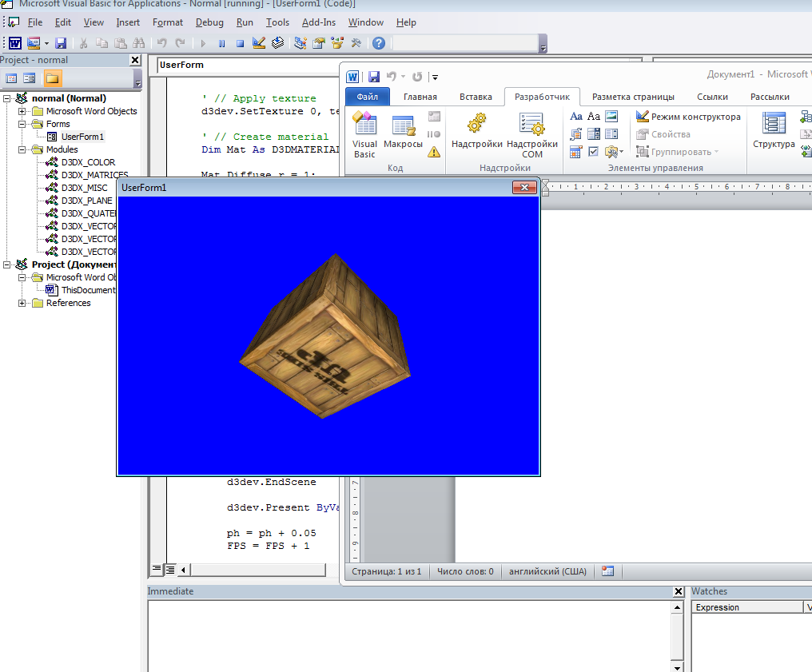Toggle Design Mode icon in VBA toolbar
Screen dimensions: 812x672
click(259, 43)
